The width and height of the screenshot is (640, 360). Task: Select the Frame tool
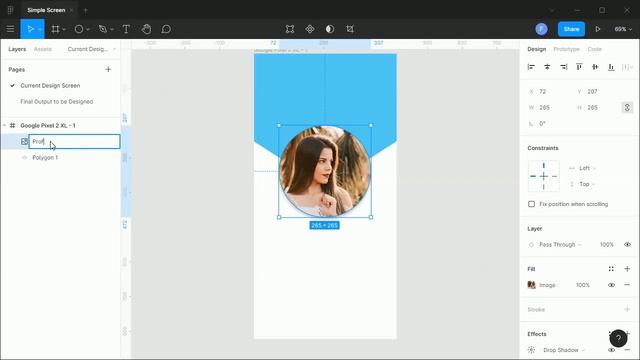click(x=55, y=29)
